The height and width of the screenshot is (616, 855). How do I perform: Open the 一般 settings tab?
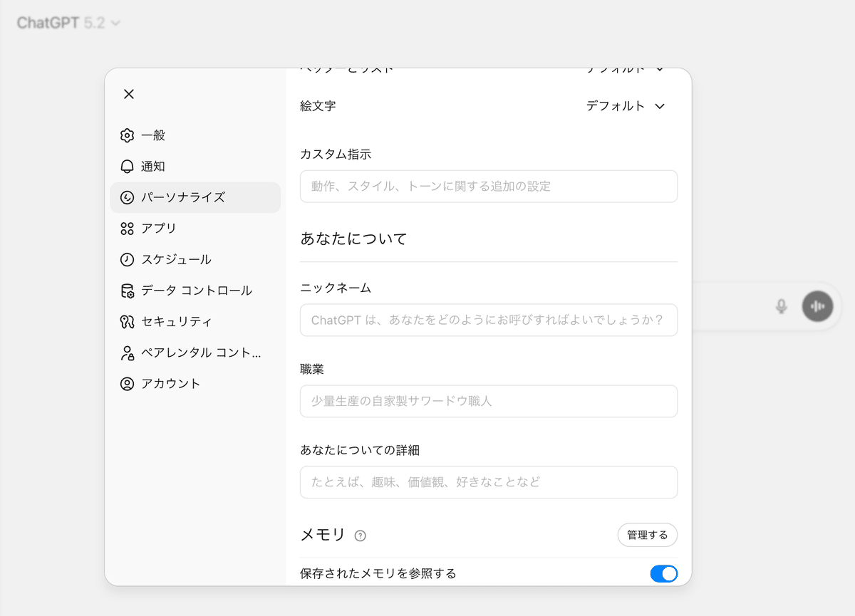click(x=195, y=135)
